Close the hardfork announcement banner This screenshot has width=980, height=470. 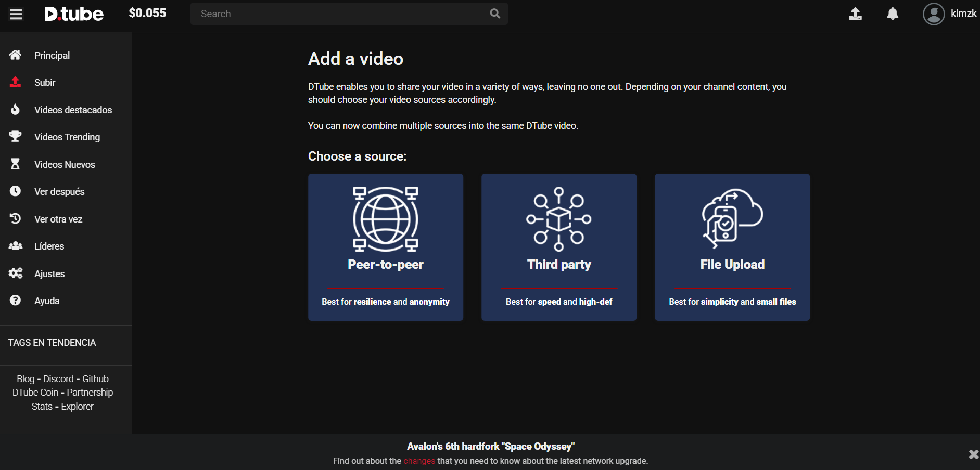973,454
